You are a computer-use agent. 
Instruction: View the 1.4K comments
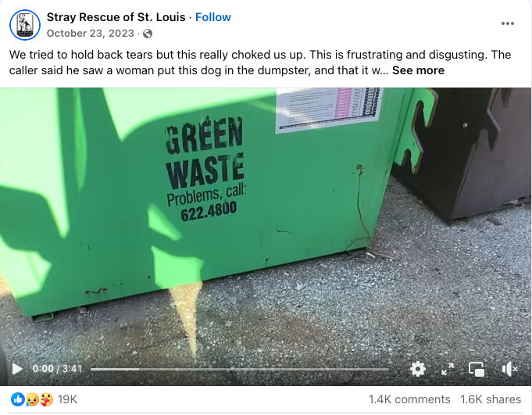(x=409, y=399)
